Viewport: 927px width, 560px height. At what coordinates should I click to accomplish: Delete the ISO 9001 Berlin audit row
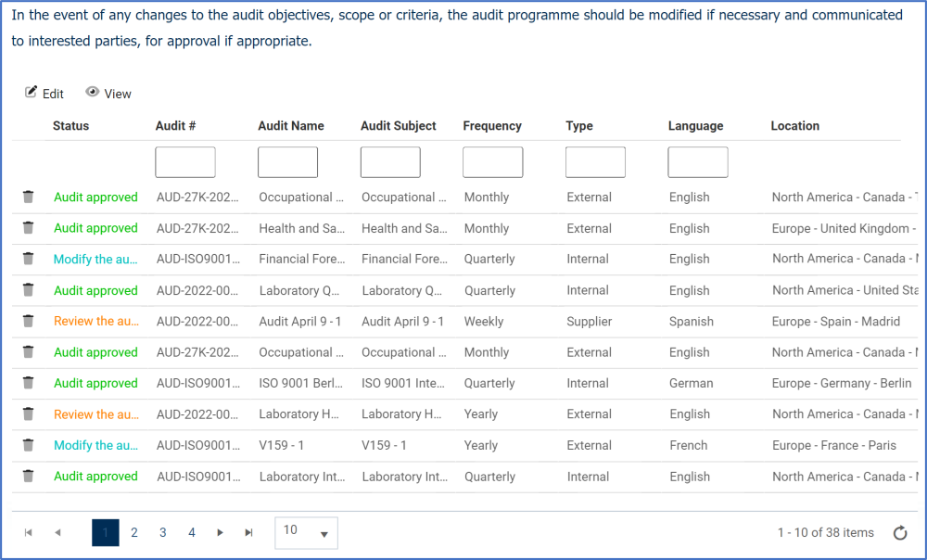pyautogui.click(x=28, y=383)
